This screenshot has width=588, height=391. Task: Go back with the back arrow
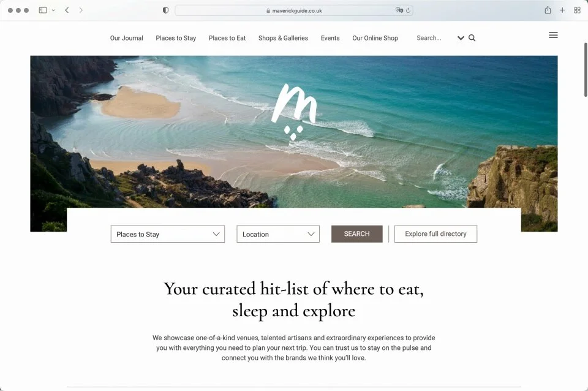67,10
